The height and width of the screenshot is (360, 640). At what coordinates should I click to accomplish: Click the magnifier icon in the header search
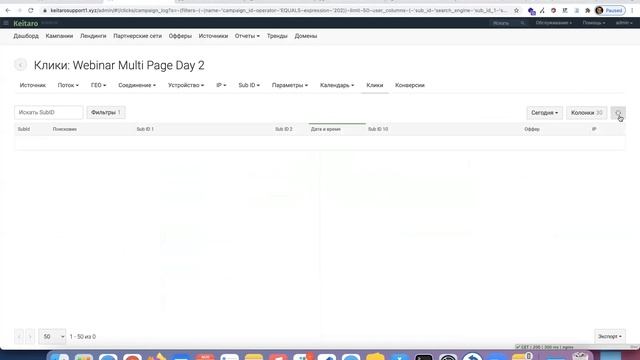(522, 23)
